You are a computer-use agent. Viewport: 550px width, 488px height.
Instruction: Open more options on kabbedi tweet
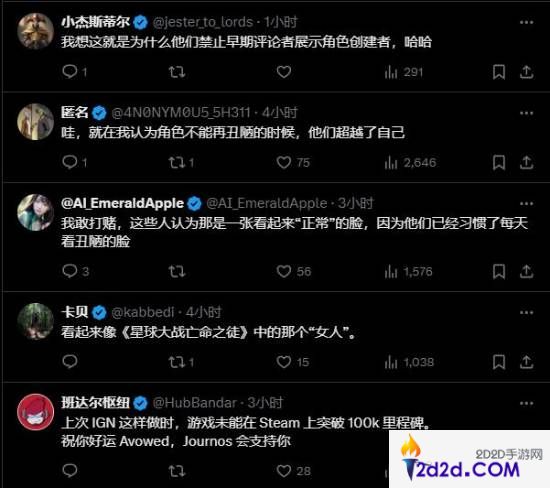[x=526, y=312]
